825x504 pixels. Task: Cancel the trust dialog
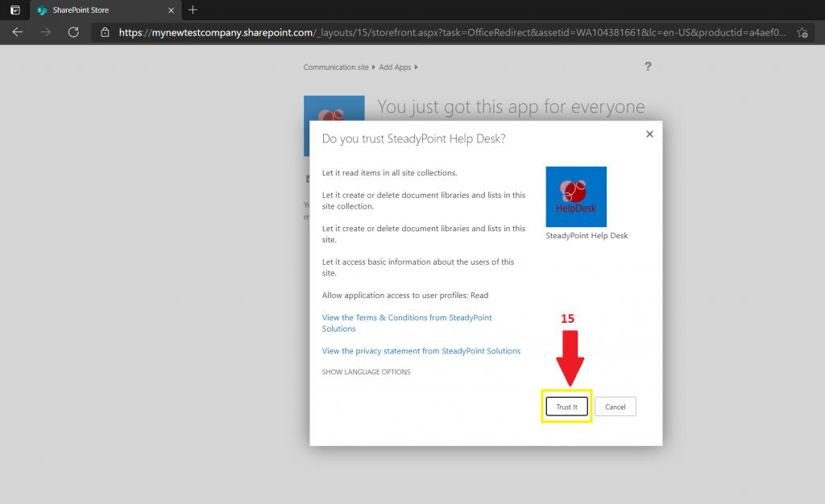click(615, 407)
